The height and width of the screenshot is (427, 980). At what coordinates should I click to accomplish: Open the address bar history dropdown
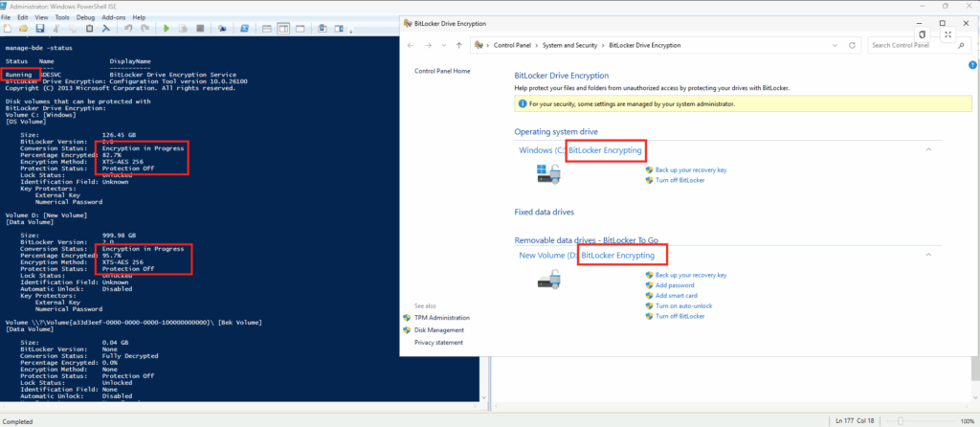[x=835, y=45]
